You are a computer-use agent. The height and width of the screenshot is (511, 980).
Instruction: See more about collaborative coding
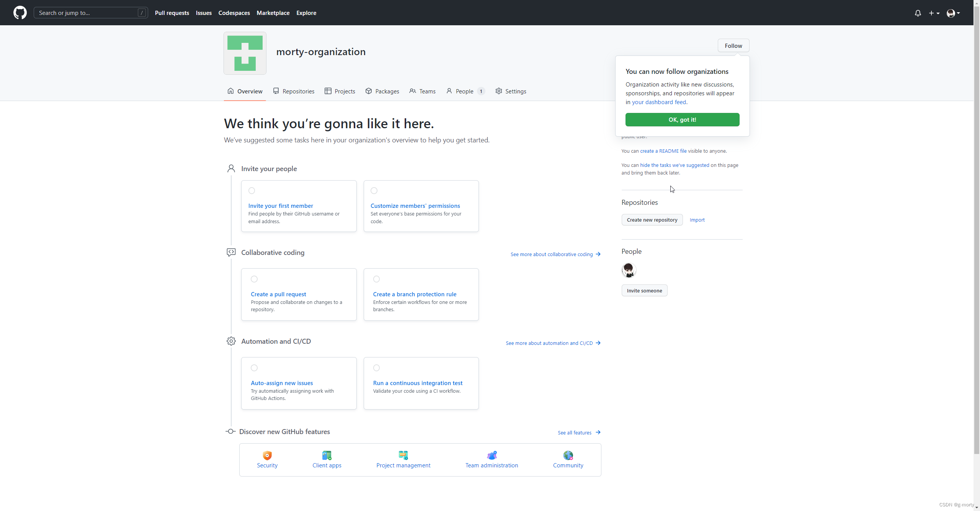click(x=555, y=254)
